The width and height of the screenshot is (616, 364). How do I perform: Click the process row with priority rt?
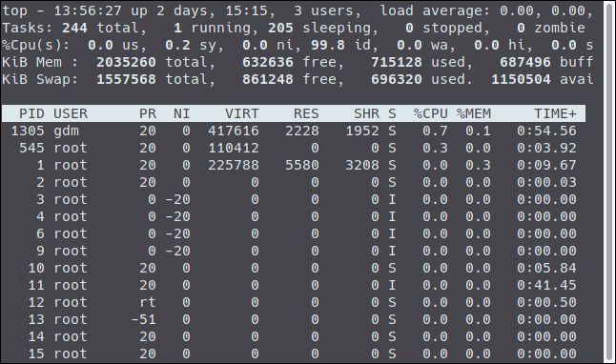click(294, 302)
